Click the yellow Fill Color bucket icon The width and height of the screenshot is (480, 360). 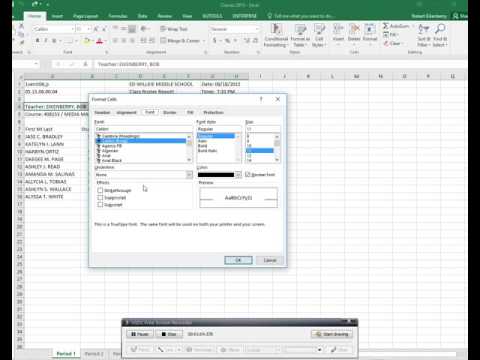[87, 41]
